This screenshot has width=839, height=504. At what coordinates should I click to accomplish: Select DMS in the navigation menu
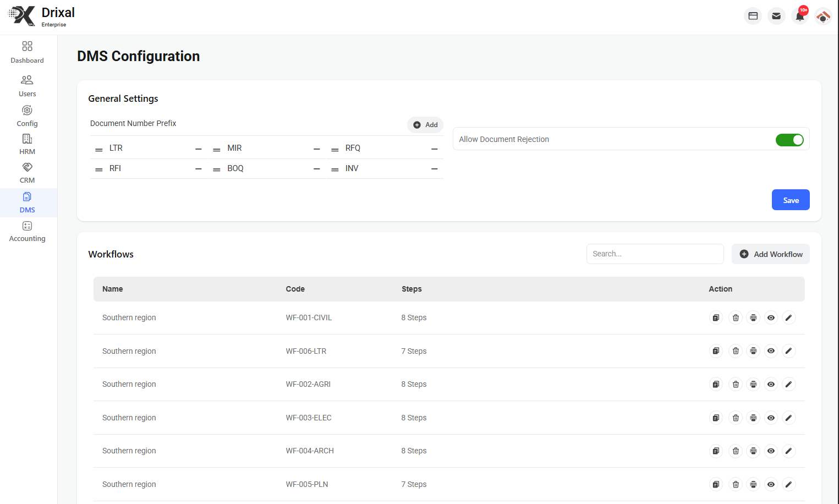(x=27, y=202)
